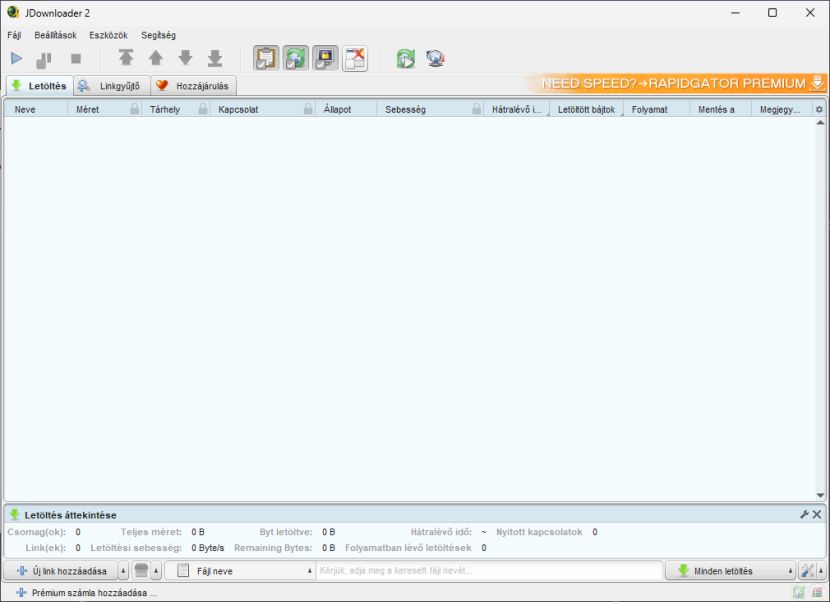The width and height of the screenshot is (830, 602).
Task: Expand arrow beside Új link hozzáadása
Action: pyautogui.click(x=123, y=571)
